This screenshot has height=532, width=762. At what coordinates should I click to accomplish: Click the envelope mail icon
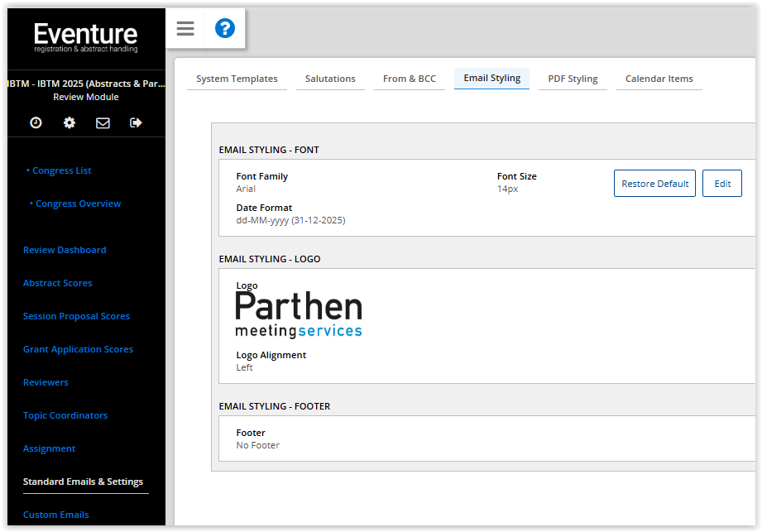point(103,123)
